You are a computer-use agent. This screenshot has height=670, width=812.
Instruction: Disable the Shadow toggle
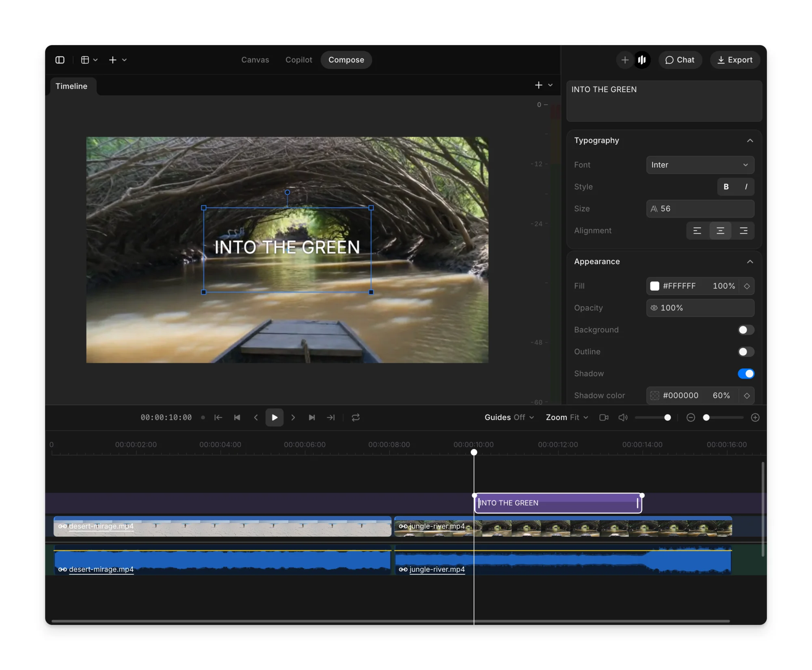[746, 373]
